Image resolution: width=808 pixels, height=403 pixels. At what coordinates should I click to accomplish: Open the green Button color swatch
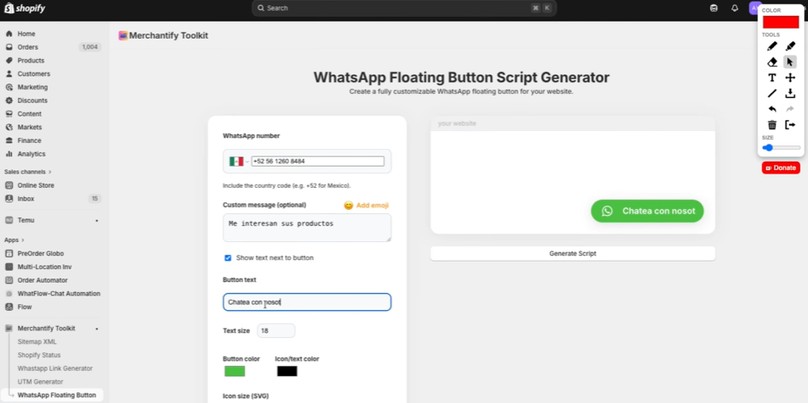[x=234, y=372]
